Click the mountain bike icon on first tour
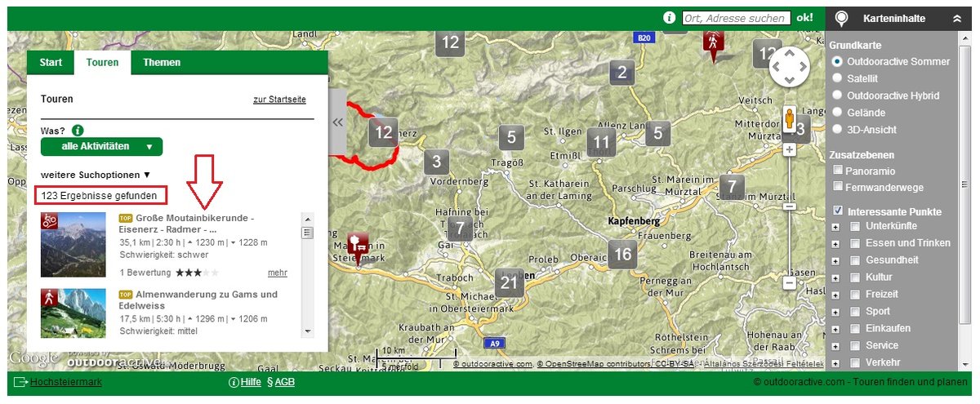 pyautogui.click(x=50, y=220)
